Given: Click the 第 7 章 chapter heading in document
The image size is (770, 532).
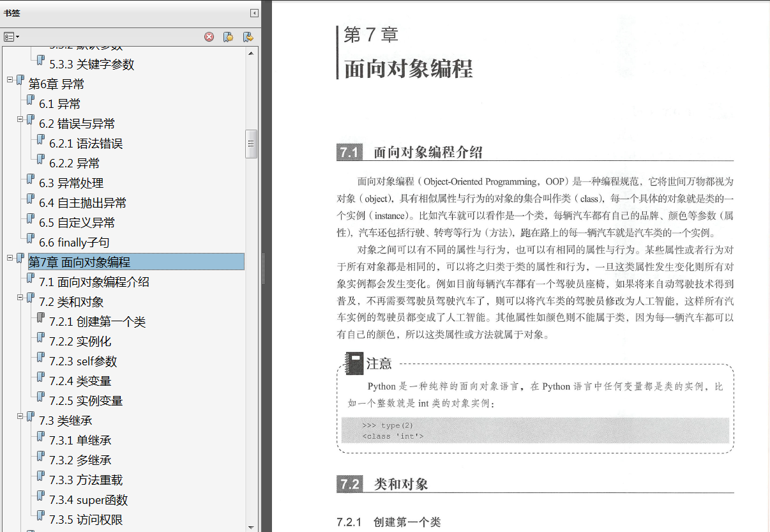Looking at the screenshot, I should tap(371, 34).
